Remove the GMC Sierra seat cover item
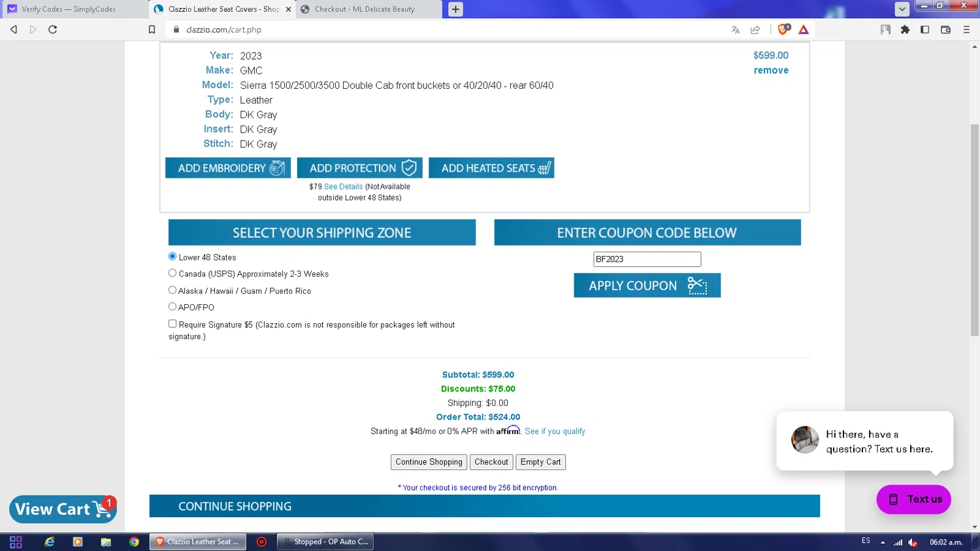Screen dimensions: 980x551 (x=771, y=71)
